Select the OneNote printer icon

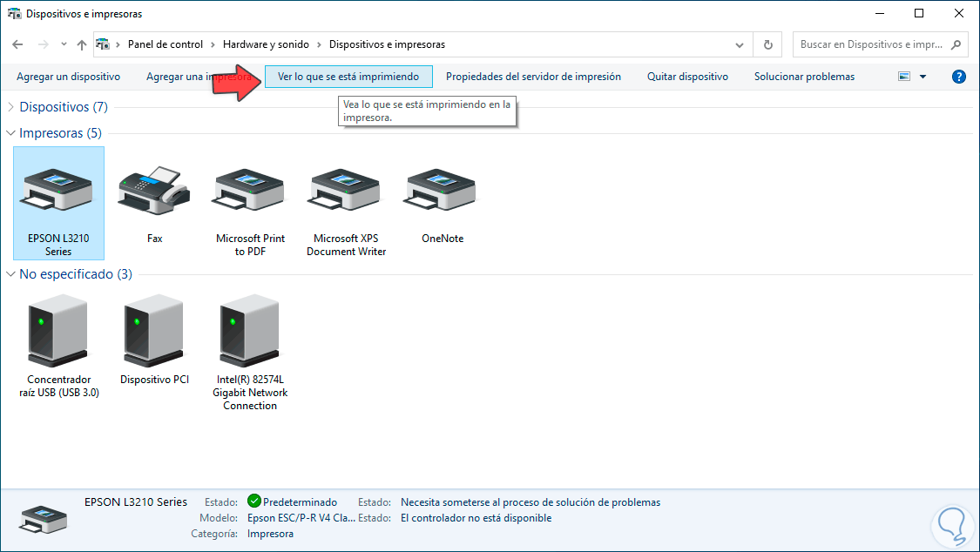click(x=442, y=190)
